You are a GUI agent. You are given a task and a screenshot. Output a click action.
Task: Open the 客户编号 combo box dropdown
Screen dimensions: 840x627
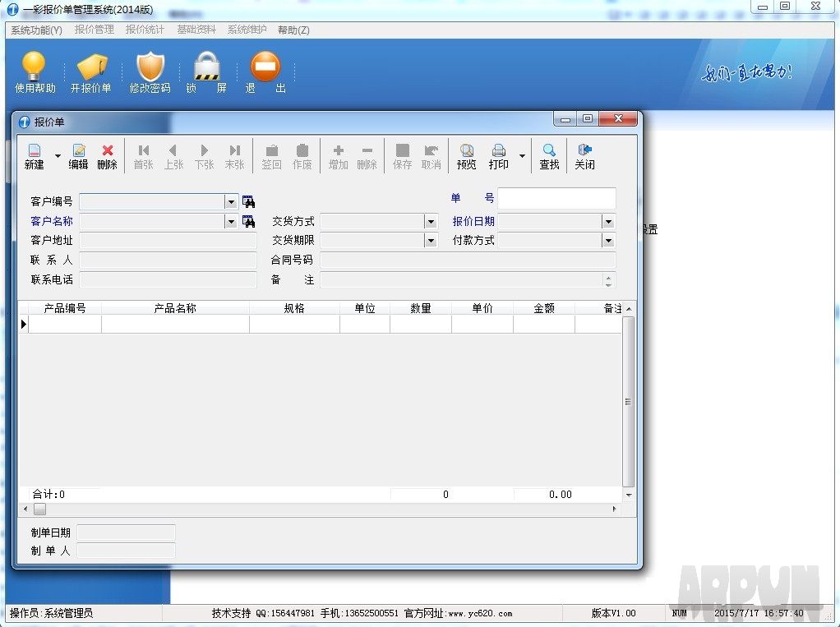(231, 202)
